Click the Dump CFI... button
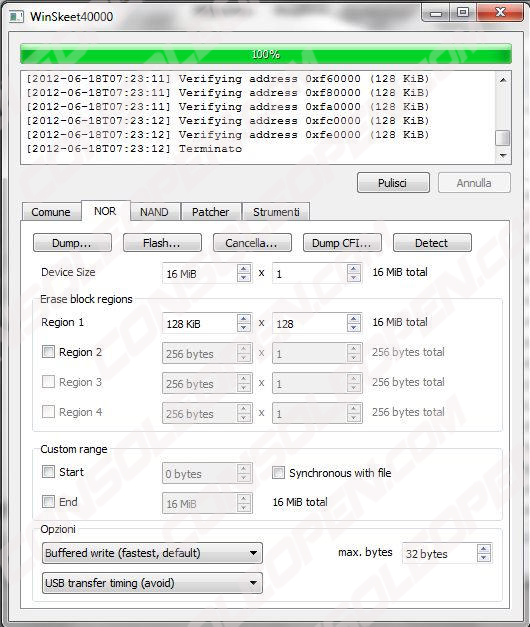 click(x=342, y=243)
